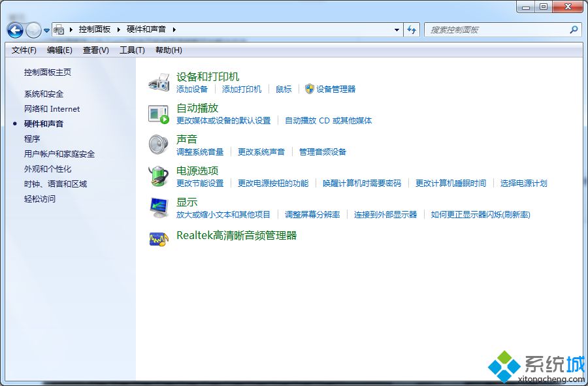Image resolution: width=588 pixels, height=386 pixels.
Task: Open the 声音 heading link
Action: (x=187, y=139)
